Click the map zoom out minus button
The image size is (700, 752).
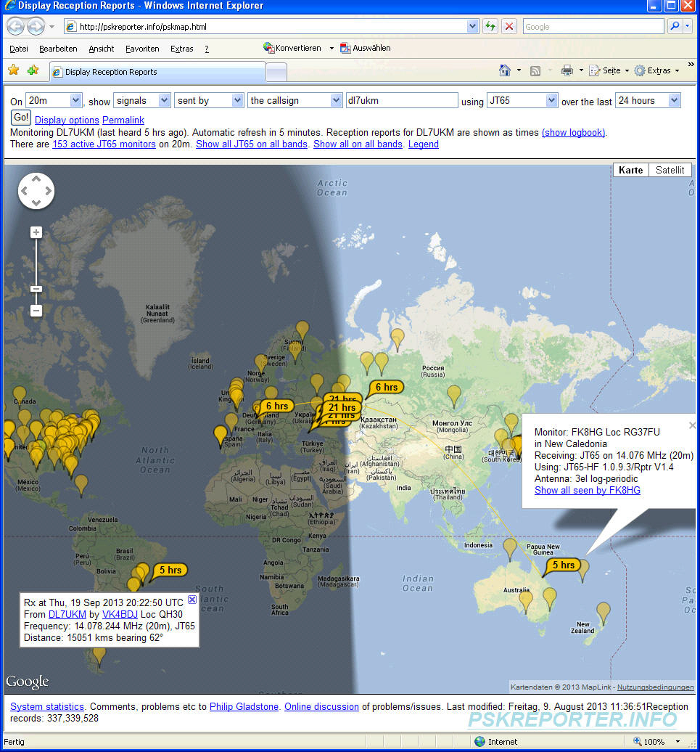coord(36,310)
